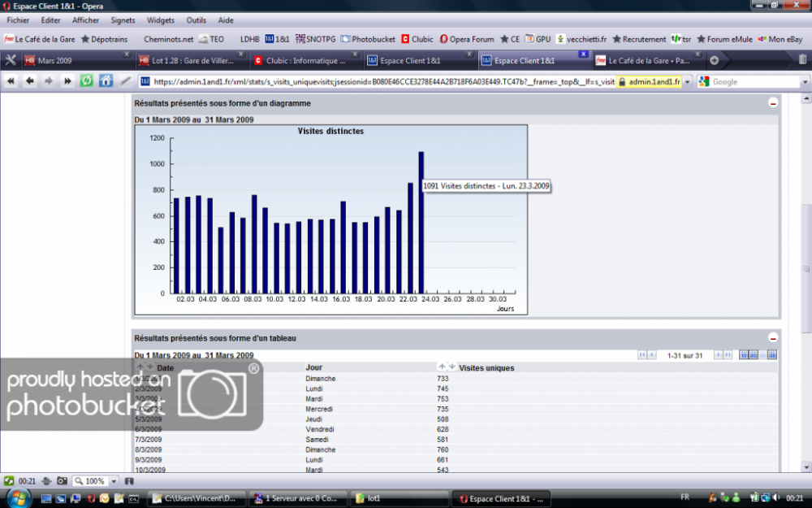Open the Photobucket bookmark
The height and width of the screenshot is (508, 812).
pos(368,39)
